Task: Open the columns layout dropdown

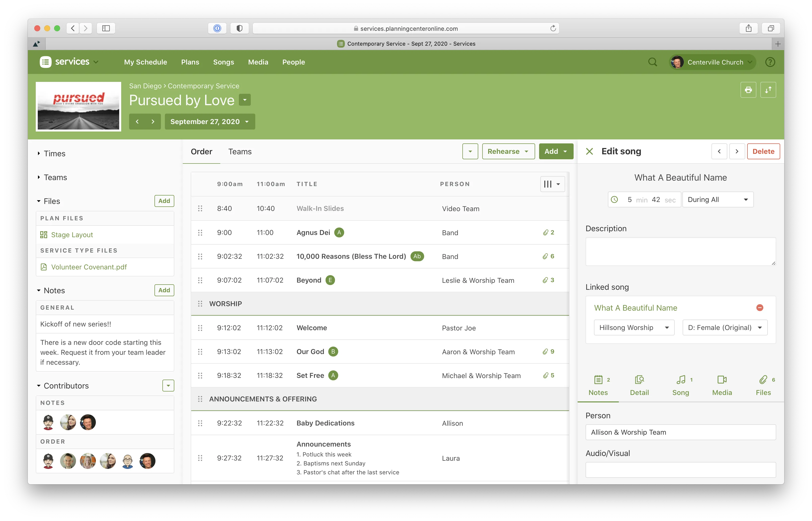Action: (x=552, y=184)
